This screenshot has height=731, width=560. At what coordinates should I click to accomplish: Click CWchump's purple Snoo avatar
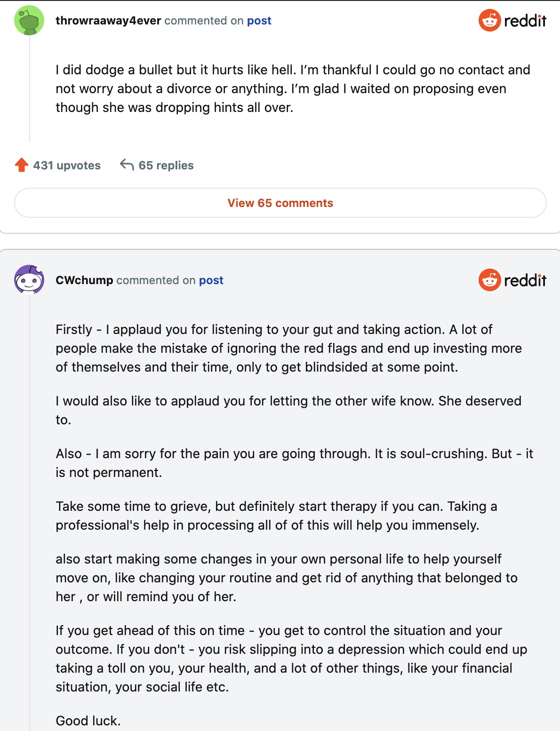coord(29,280)
